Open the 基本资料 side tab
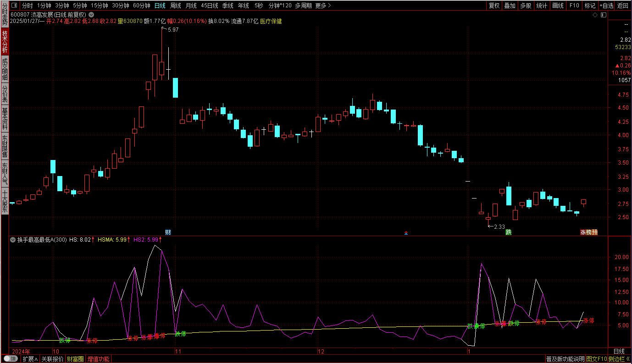The image size is (632, 364). pyautogui.click(x=5, y=119)
